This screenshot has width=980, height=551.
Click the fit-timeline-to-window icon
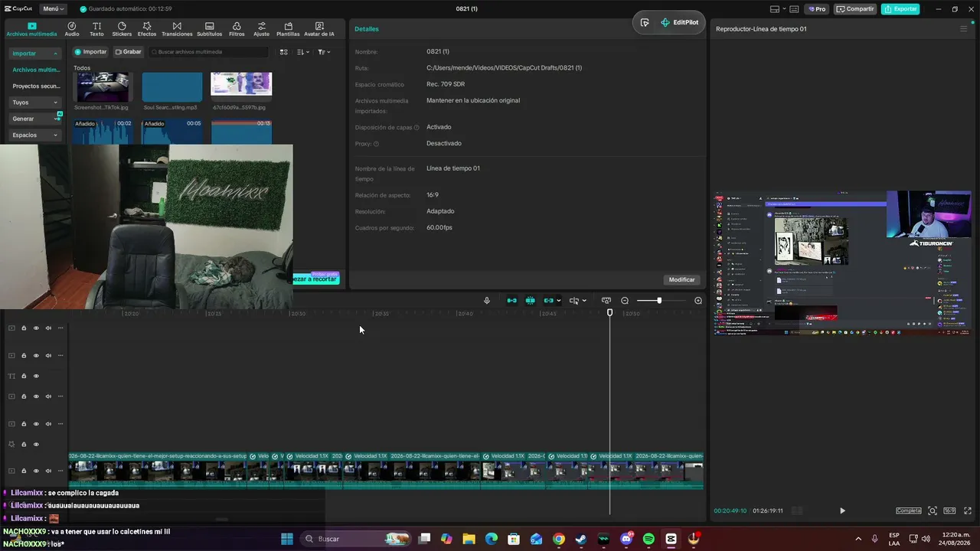click(x=606, y=301)
